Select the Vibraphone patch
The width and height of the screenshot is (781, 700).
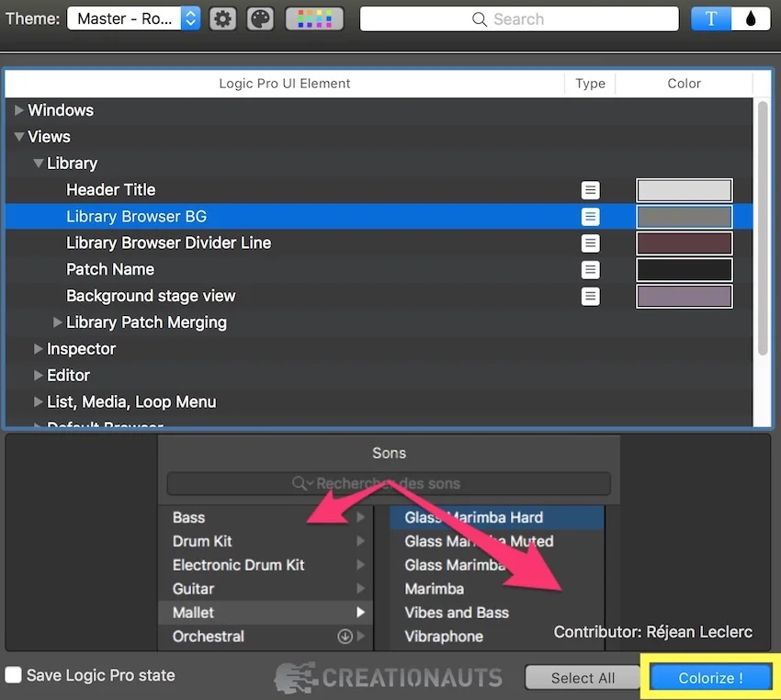tap(497, 637)
